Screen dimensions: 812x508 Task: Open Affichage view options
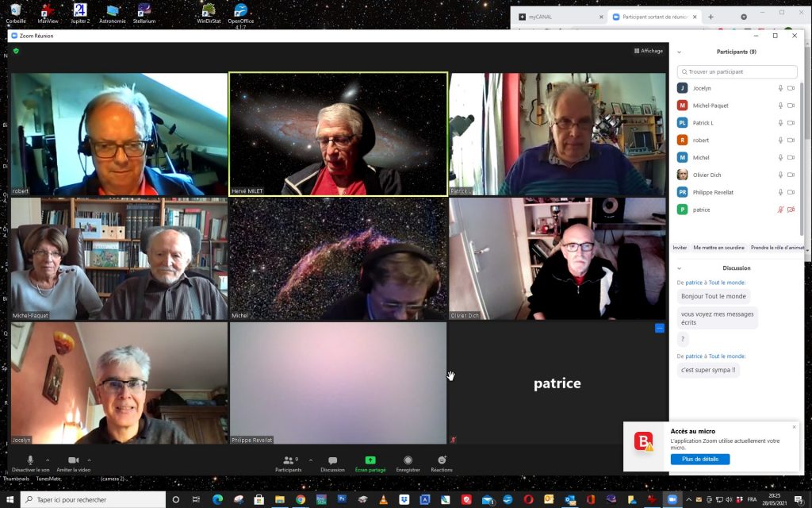649,51
